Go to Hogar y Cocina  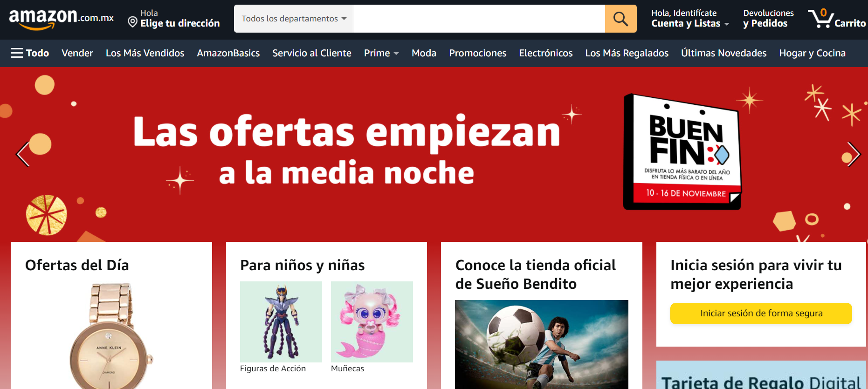(x=813, y=53)
